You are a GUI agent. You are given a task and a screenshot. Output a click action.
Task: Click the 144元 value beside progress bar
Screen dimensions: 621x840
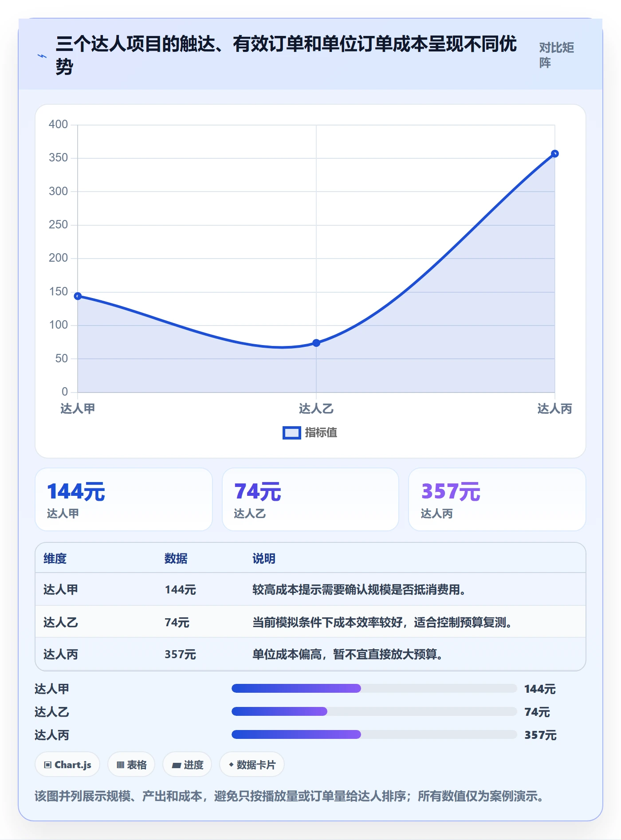[x=540, y=689]
